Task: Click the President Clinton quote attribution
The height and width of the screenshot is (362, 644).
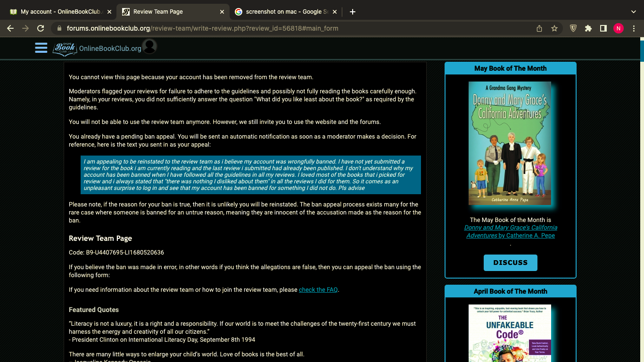Action: pos(162,340)
